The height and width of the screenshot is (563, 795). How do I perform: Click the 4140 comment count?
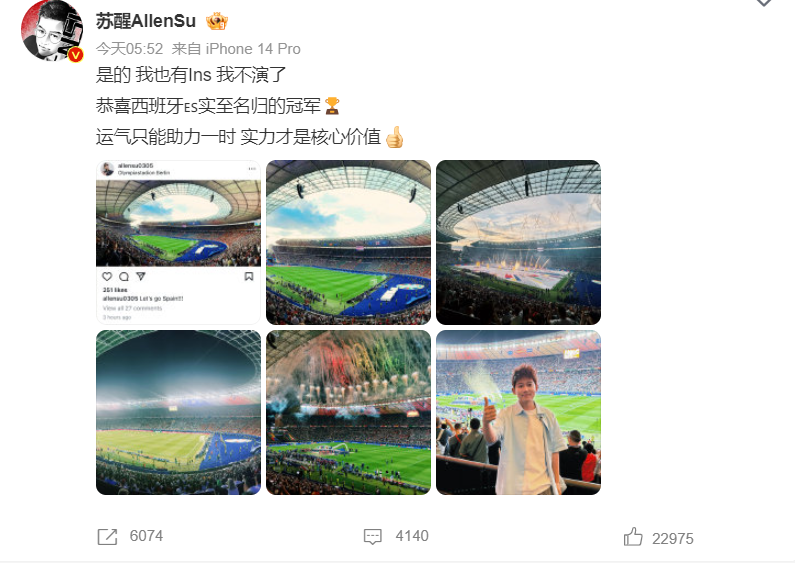(412, 536)
